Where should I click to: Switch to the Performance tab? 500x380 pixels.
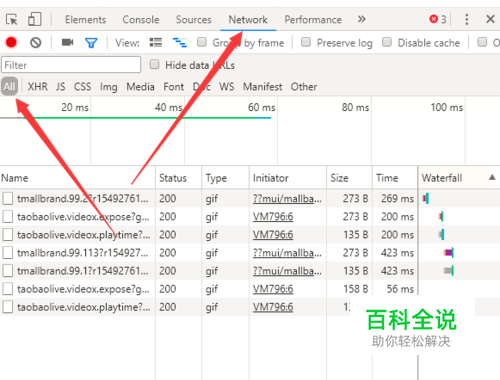point(313,20)
